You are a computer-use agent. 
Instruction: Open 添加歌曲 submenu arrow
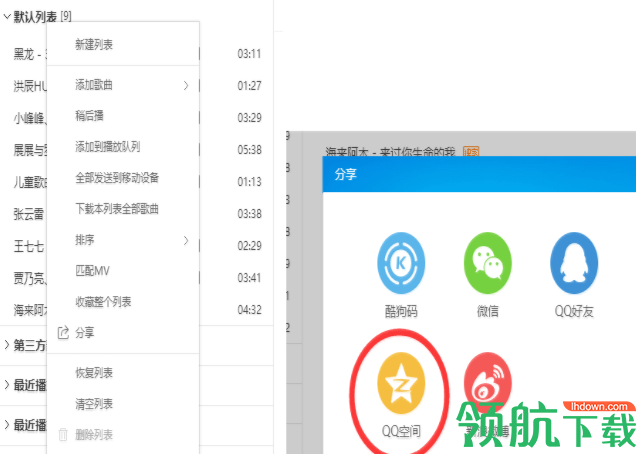click(x=186, y=86)
